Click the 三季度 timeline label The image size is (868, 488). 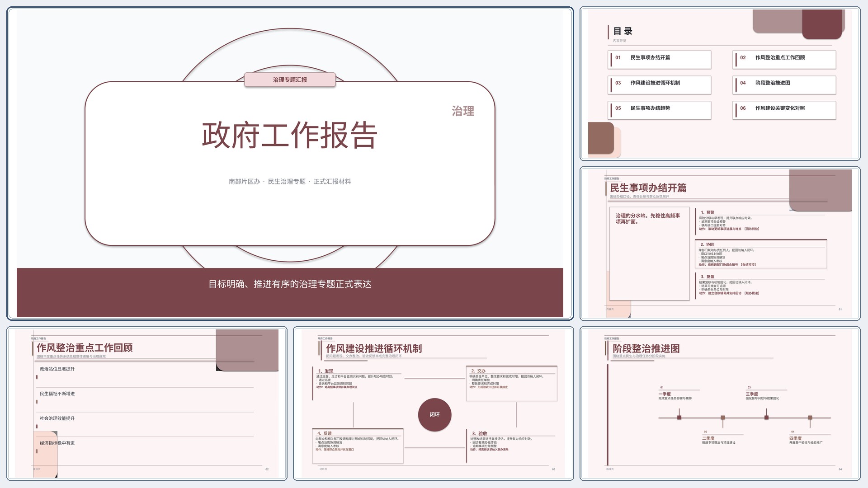752,394
